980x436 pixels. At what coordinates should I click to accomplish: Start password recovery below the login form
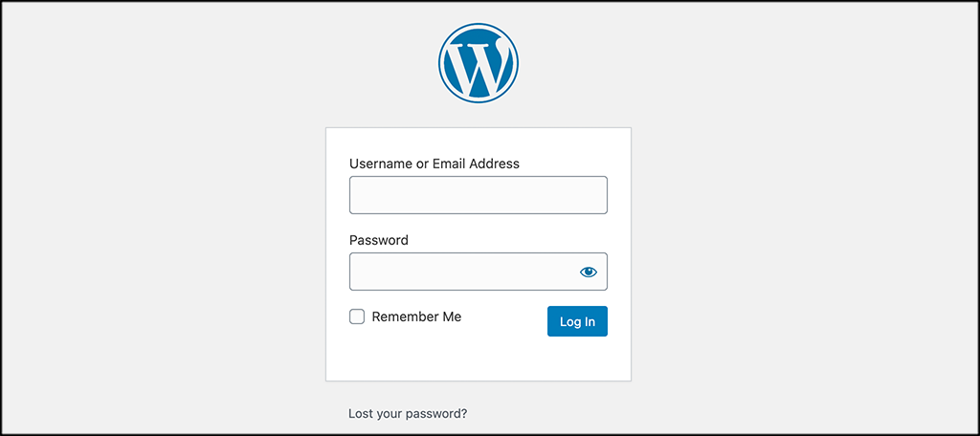tap(408, 414)
